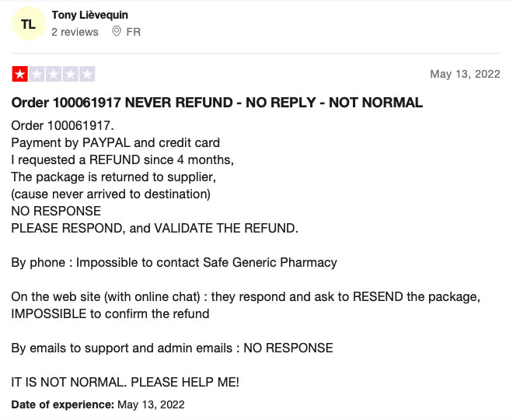Viewport: 513px width, 420px height.
Task: Click the location pin icon
Action: point(116,31)
